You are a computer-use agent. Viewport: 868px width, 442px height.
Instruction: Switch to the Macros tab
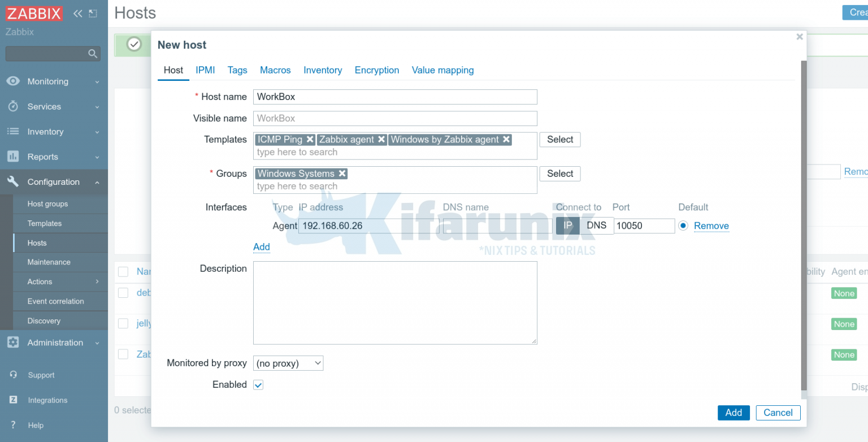[275, 70]
